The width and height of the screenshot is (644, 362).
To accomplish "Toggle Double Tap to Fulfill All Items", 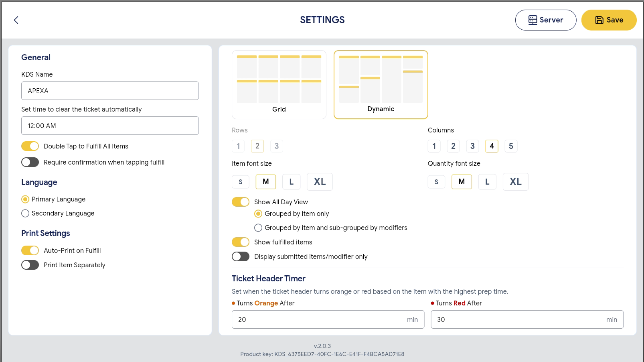I will [30, 146].
